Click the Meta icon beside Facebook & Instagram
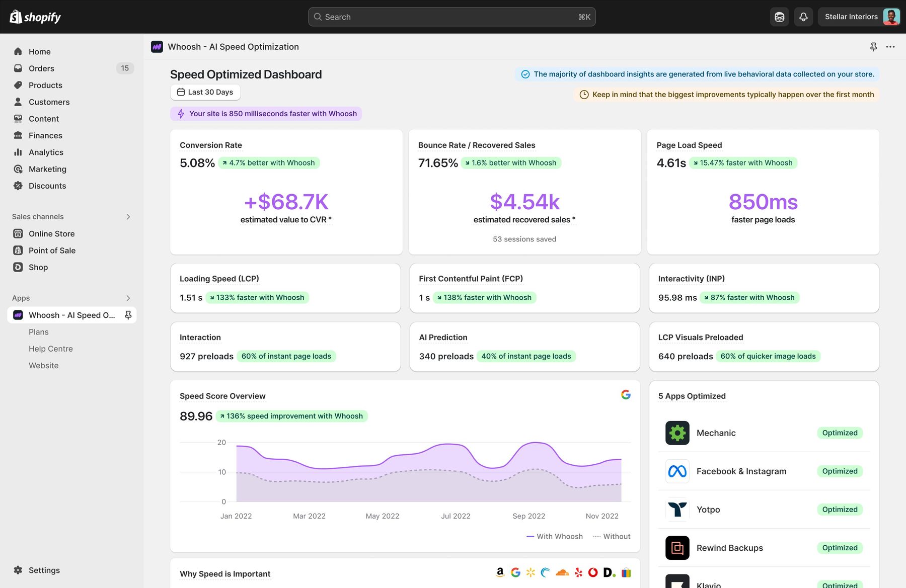Viewport: 906px width, 588px height. click(x=677, y=471)
